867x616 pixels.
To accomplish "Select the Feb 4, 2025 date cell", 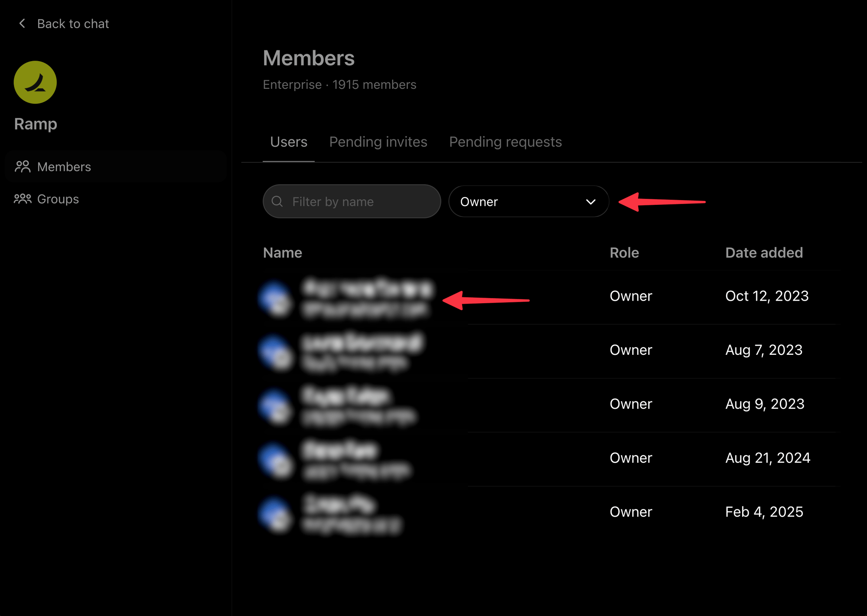I will [x=764, y=512].
